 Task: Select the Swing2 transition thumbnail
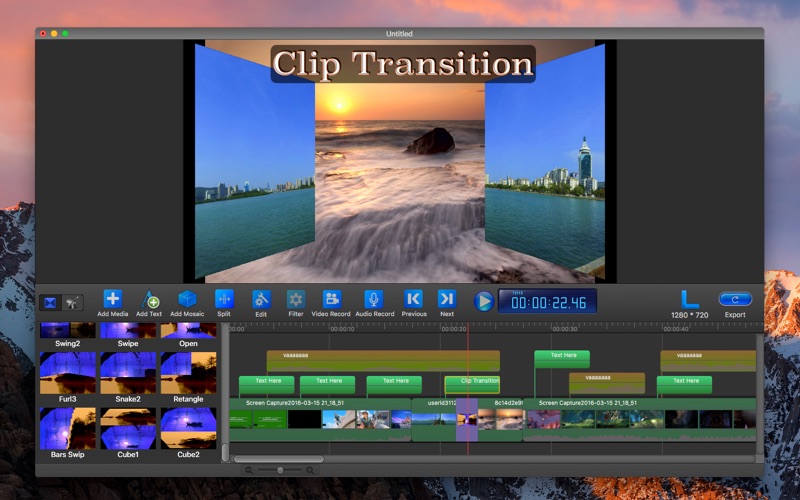point(67,330)
